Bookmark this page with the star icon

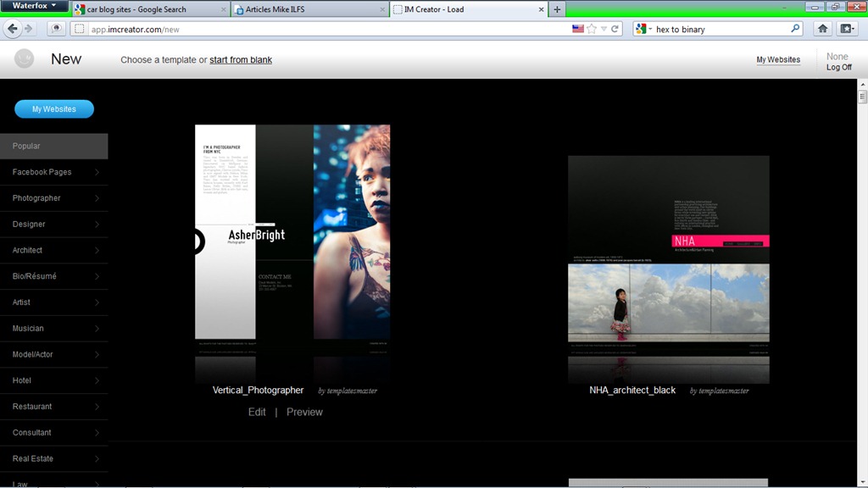(592, 29)
